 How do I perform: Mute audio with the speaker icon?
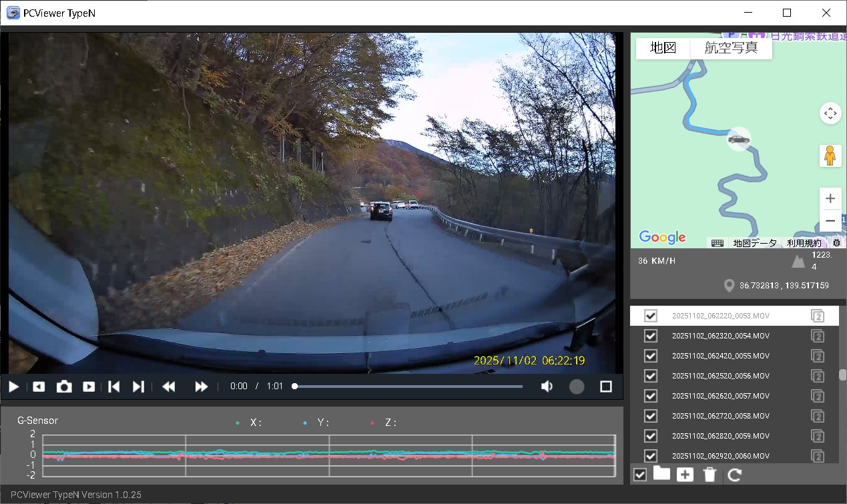point(547,387)
